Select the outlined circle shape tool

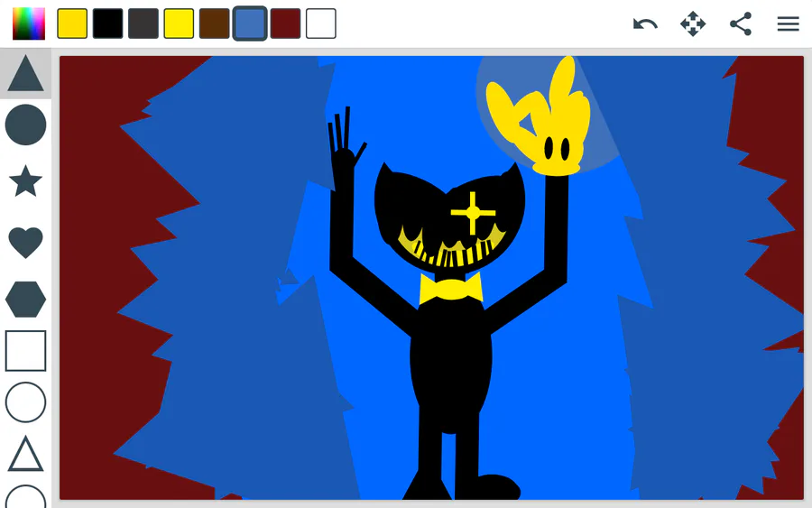point(25,402)
